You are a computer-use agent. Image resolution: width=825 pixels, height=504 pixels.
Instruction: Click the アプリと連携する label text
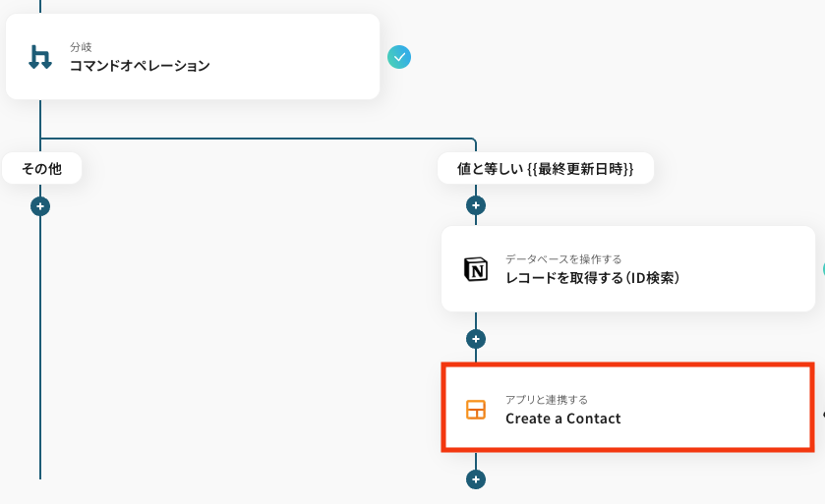coord(547,400)
